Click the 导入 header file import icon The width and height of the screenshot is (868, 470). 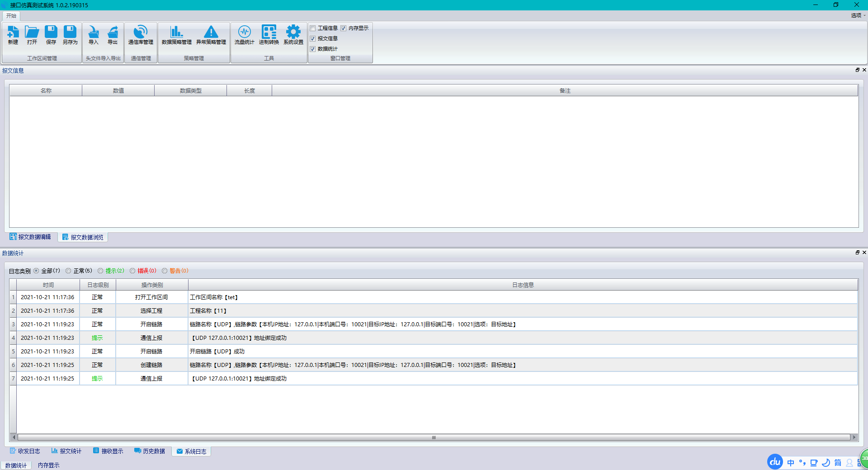click(94, 35)
